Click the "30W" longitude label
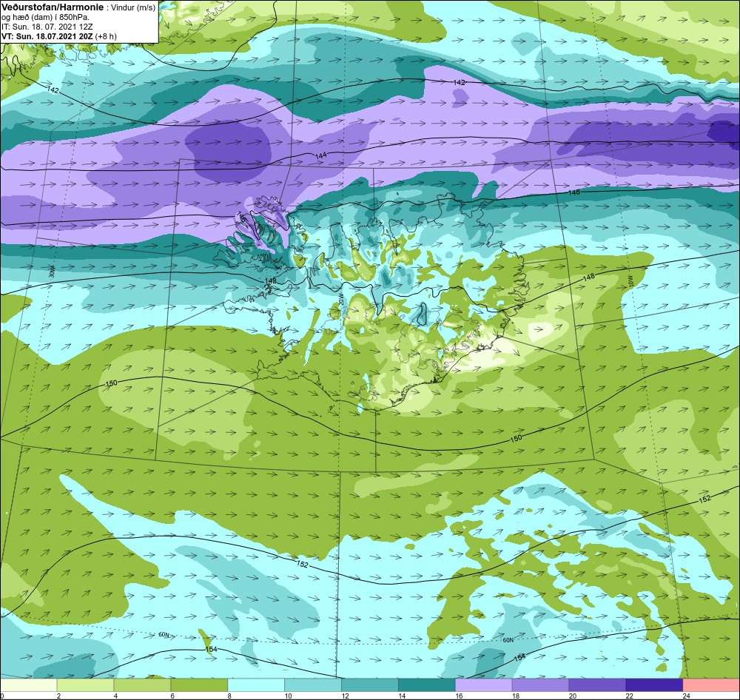Screen dimensions: 740x700 tap(52, 272)
